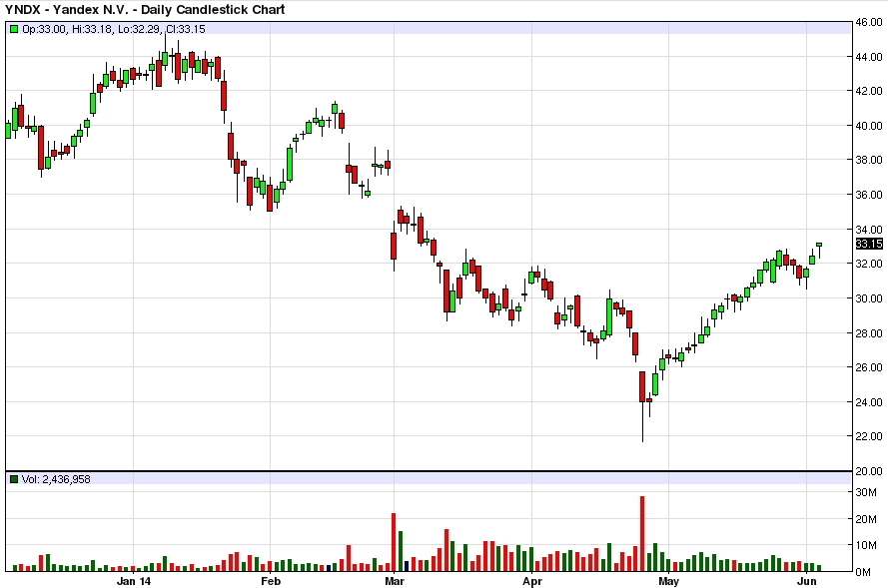Click the 'Op:33.00, Hi:33.18, Lo:32.29, Cl:33.15' readout
Viewport: 888px width, 588px height.
click(113, 29)
